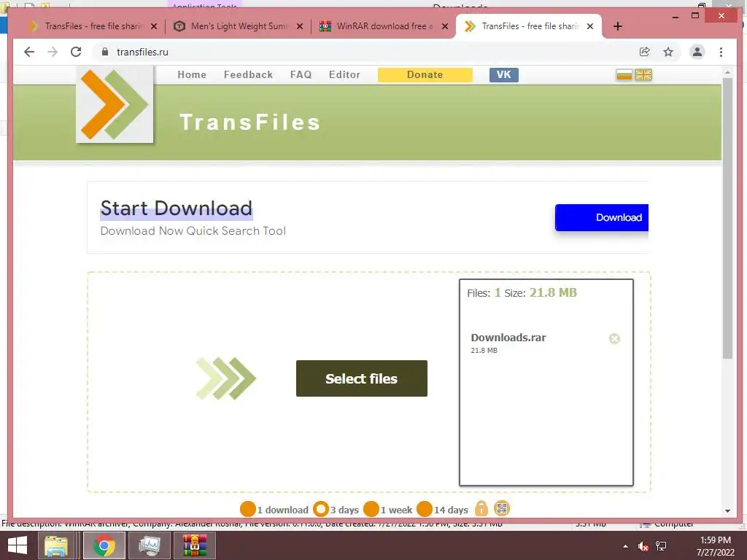Click the VK button
This screenshot has height=560, width=747.
pyautogui.click(x=503, y=75)
